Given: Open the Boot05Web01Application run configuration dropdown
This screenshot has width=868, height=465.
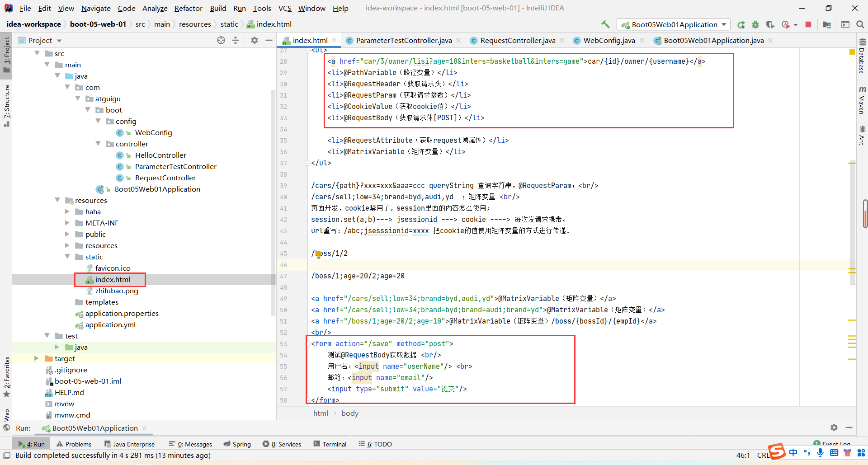Looking at the screenshot, I should click(674, 25).
